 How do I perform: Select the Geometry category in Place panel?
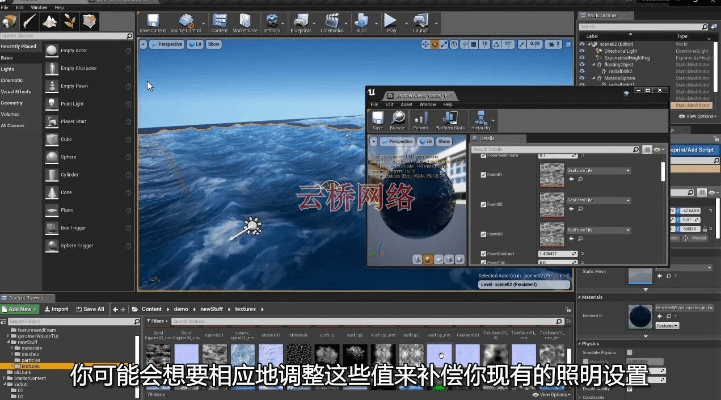(x=11, y=103)
